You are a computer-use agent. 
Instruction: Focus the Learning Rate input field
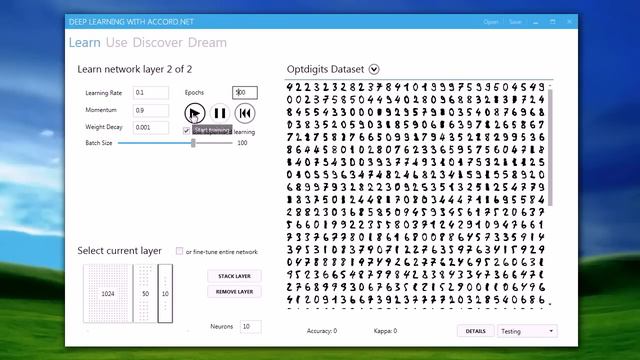(x=151, y=93)
